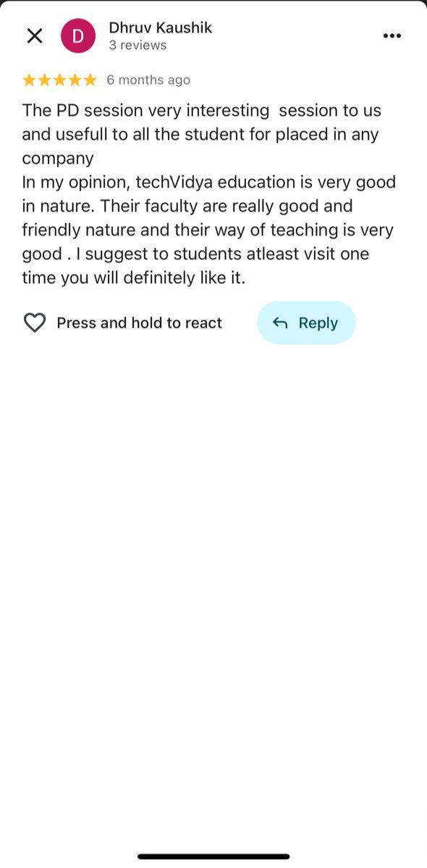The height and width of the screenshot is (868, 427).
Task: Click the line starting friendly nature
Action: pos(208,230)
